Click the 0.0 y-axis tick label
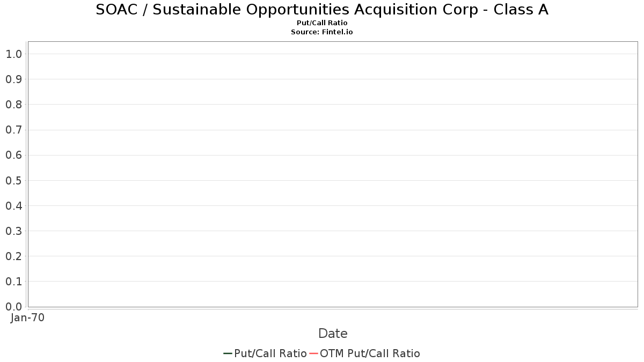Image resolution: width=644 pixels, height=362 pixels. click(13, 307)
